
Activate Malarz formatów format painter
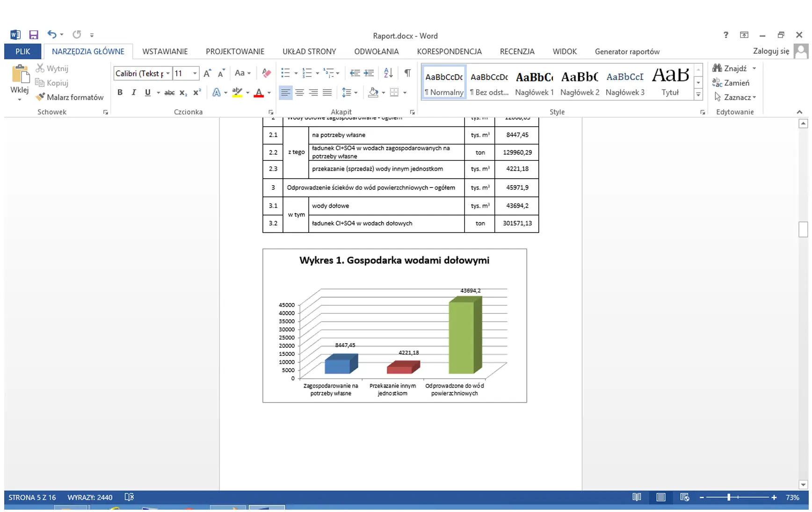[70, 97]
